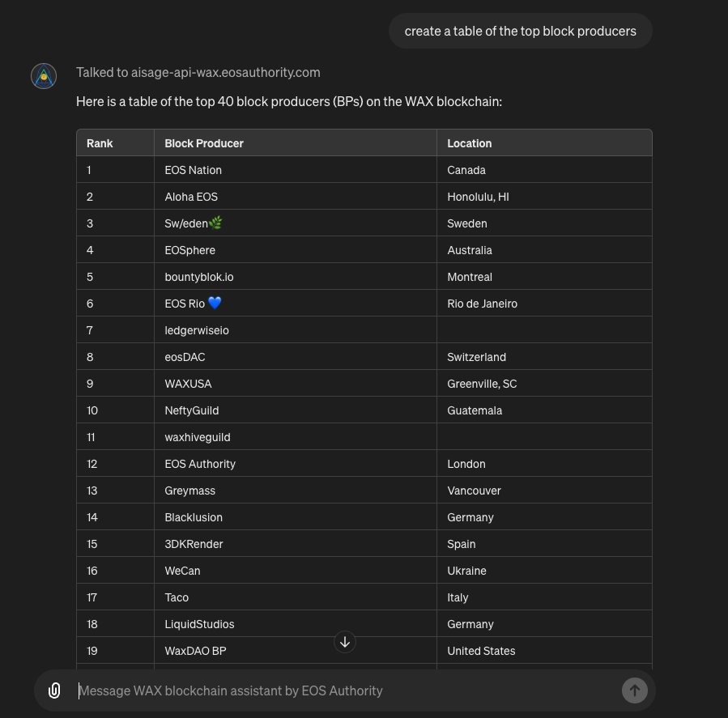This screenshot has width=728, height=718.
Task: Click the blue heart beside EOS Rio
Action: (x=215, y=303)
